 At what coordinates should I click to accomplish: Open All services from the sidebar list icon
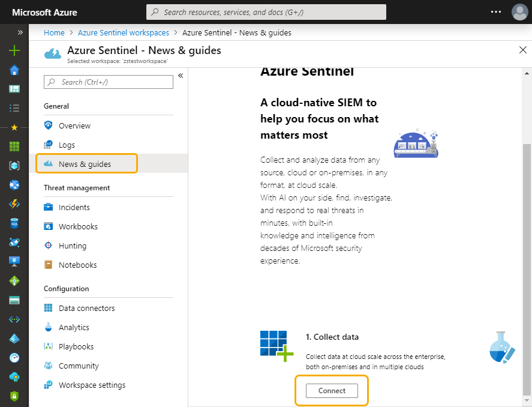pos(13,108)
